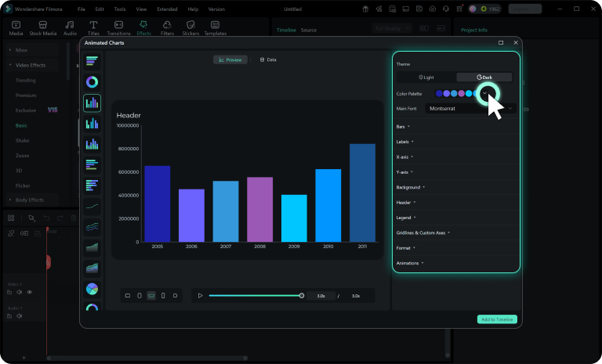Mute the Video 1 track
The width and height of the screenshot is (602, 364).
[x=19, y=292]
